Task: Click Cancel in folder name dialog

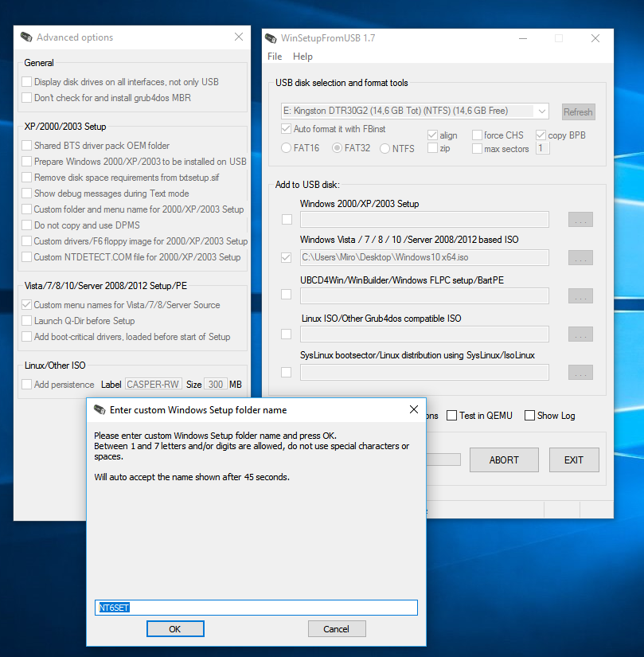Action: [337, 628]
